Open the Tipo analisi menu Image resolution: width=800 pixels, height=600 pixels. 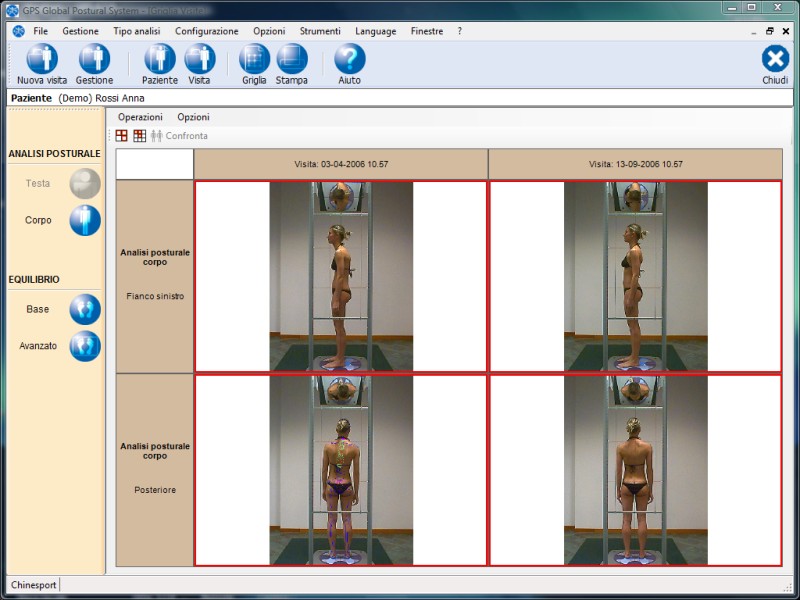tap(137, 31)
